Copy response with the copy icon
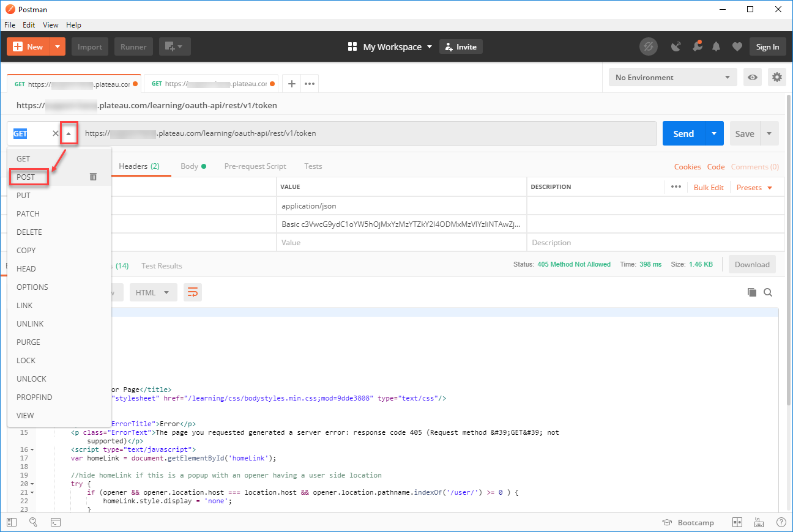Screen dimensions: 793x532 [752, 293]
